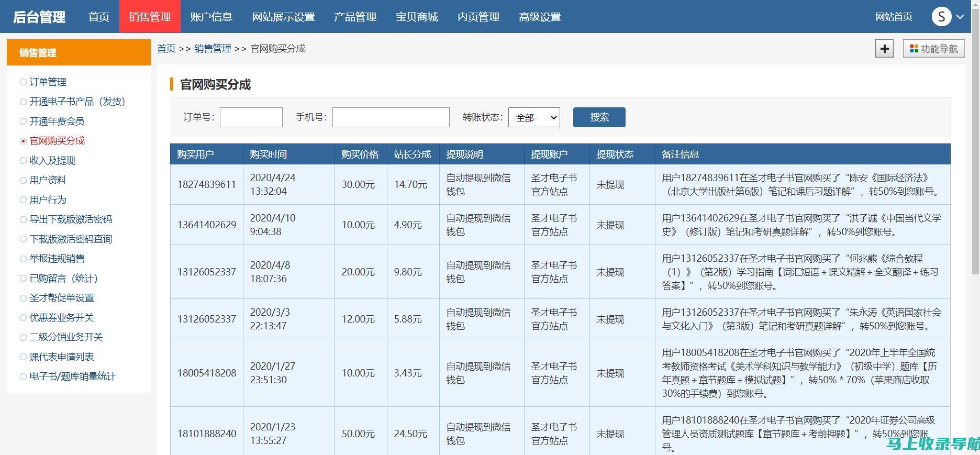Image resolution: width=980 pixels, height=455 pixels.
Task: Open 网站展示设置 navigation item
Action: (283, 17)
